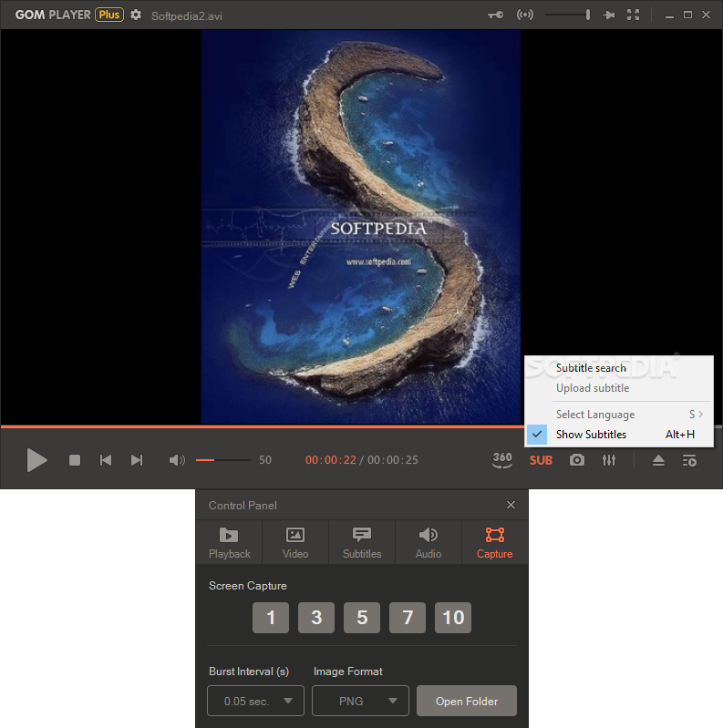This screenshot has width=723, height=728.
Task: Pin the player window on top
Action: (x=609, y=15)
